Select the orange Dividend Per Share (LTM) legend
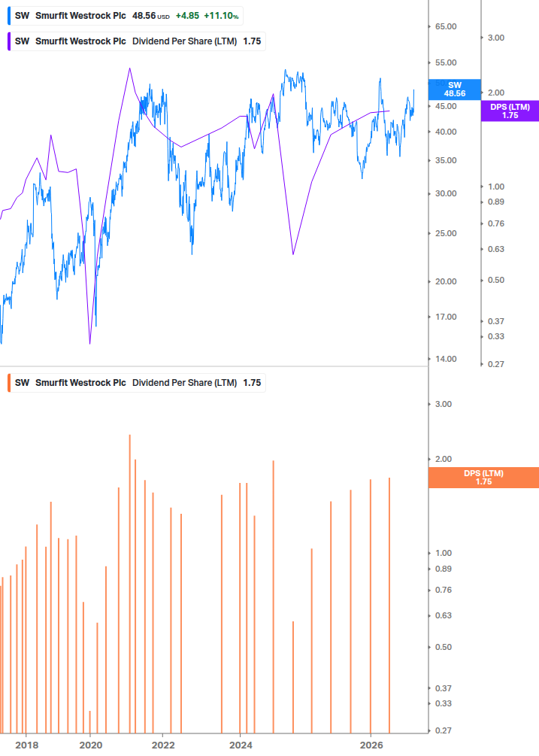Screen dimensions: 539x756 pos(136,383)
